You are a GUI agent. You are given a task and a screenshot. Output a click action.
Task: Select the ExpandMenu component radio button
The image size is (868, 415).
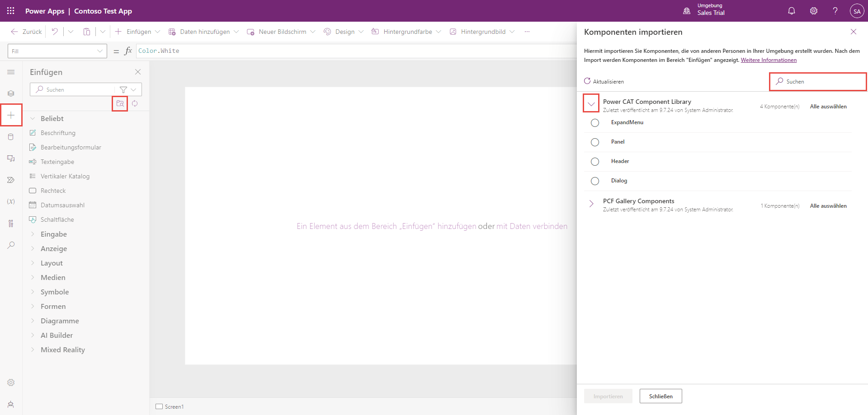click(595, 123)
